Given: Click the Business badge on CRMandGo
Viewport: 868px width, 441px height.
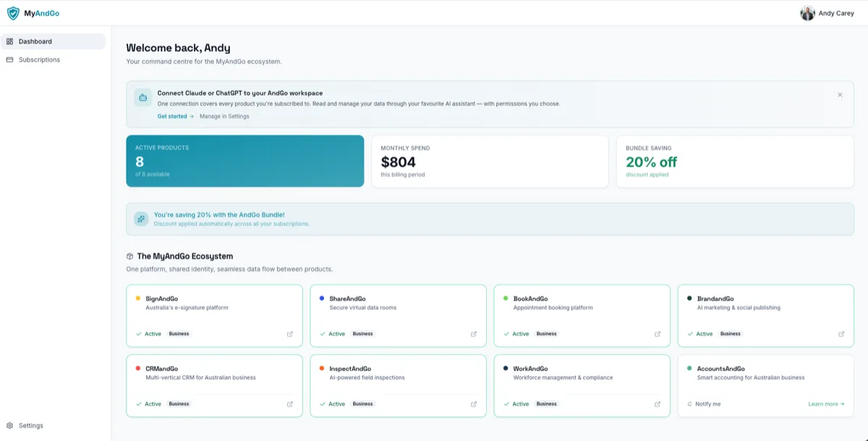Looking at the screenshot, I should click(179, 404).
